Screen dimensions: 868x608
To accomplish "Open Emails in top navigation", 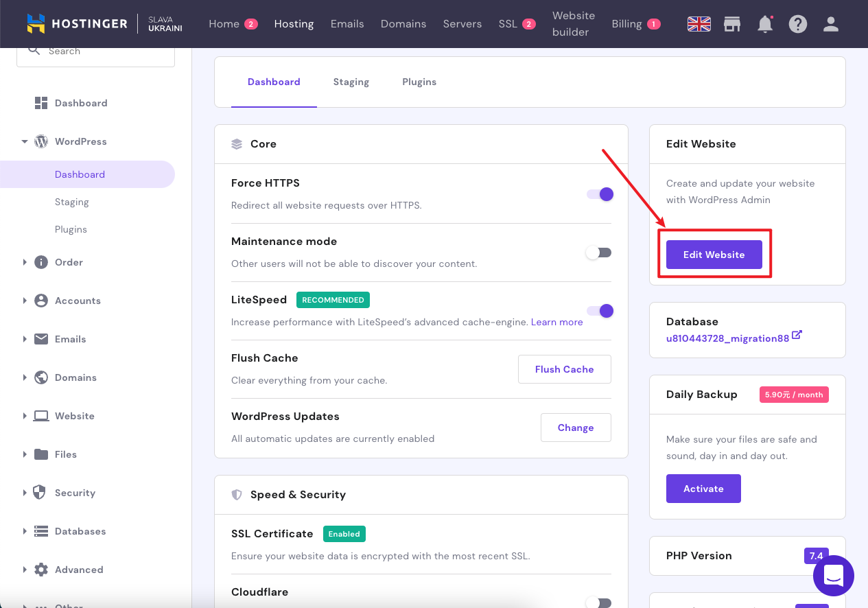I will point(347,24).
